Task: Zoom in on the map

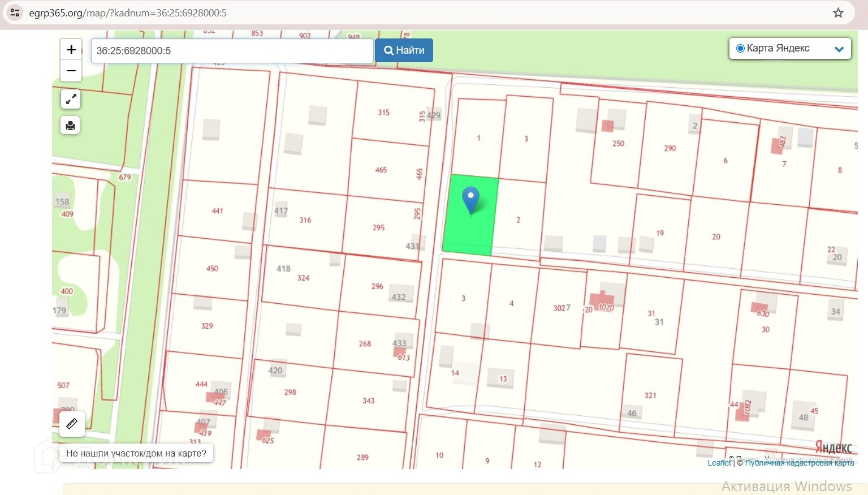Action: tap(71, 50)
